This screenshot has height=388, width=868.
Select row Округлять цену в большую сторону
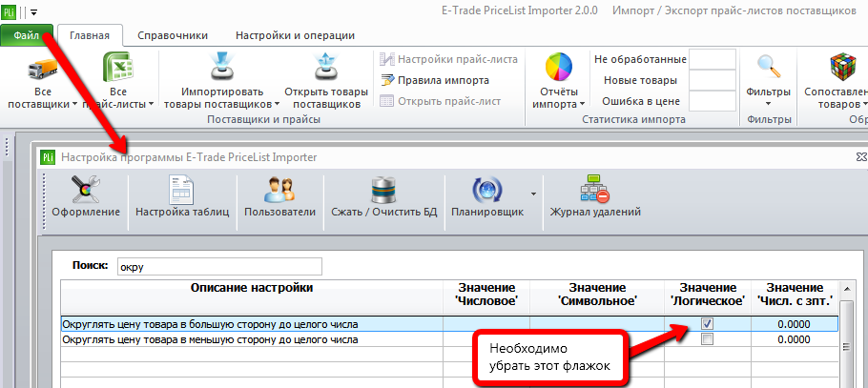click(x=449, y=324)
